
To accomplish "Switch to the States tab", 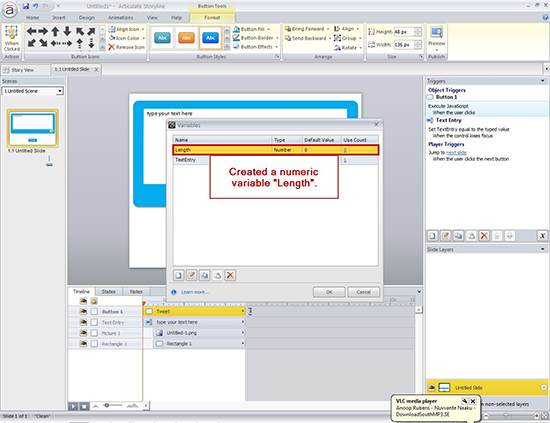I will pos(108,291).
